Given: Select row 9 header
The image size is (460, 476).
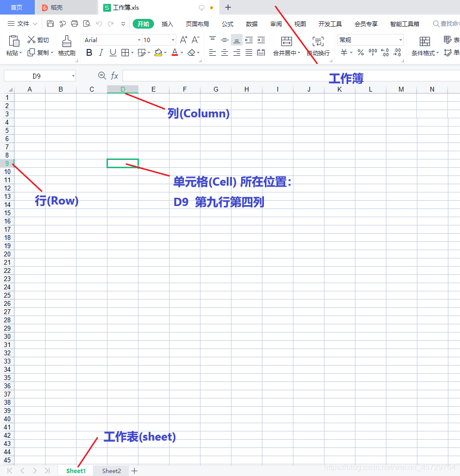Looking at the screenshot, I should (x=7, y=163).
